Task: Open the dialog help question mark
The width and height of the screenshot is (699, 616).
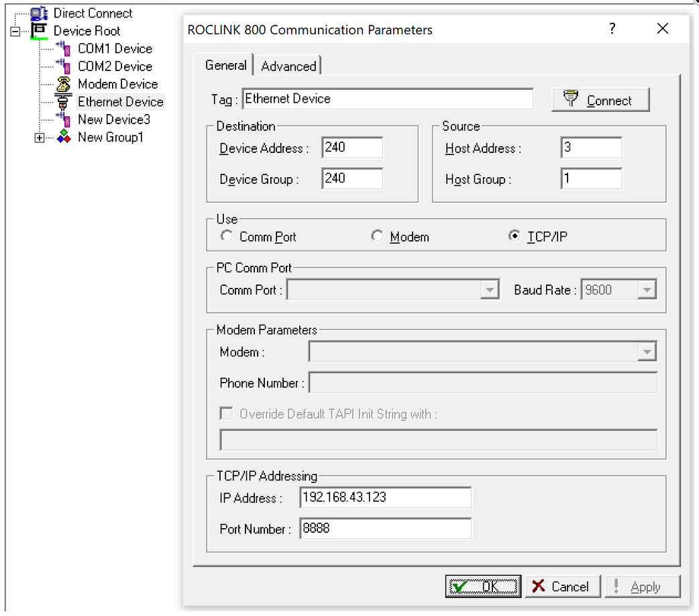Action: pyautogui.click(x=612, y=29)
